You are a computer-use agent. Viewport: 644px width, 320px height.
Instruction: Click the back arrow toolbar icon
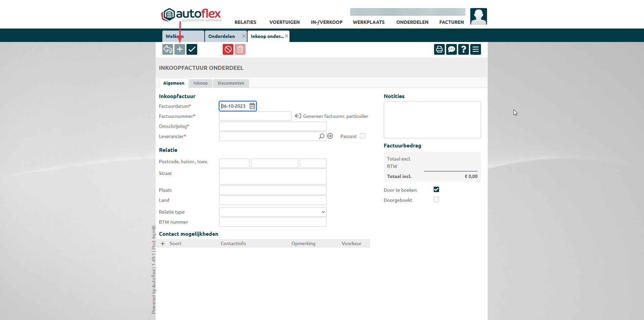[168, 49]
